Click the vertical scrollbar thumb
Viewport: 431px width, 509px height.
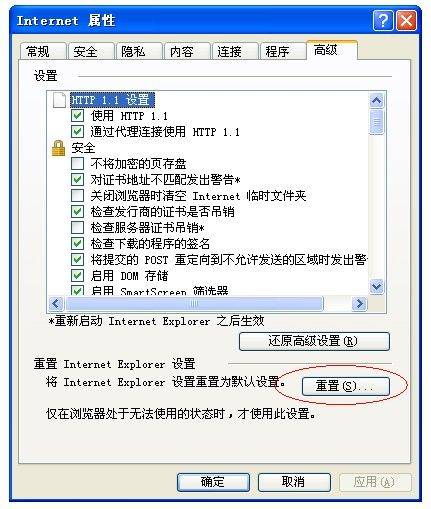pos(377,122)
